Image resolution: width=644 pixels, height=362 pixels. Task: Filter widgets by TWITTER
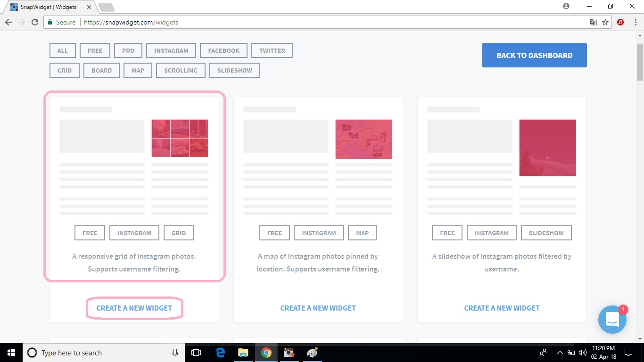point(272,50)
